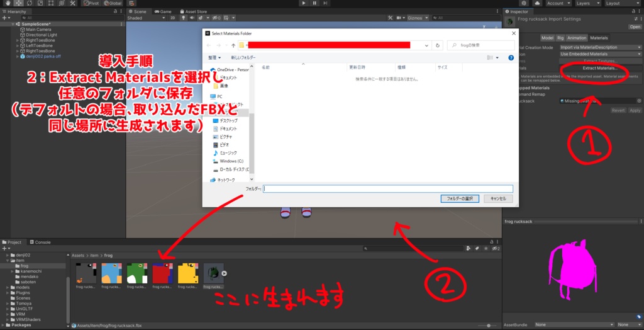Toggle scene effects icon

click(202, 18)
